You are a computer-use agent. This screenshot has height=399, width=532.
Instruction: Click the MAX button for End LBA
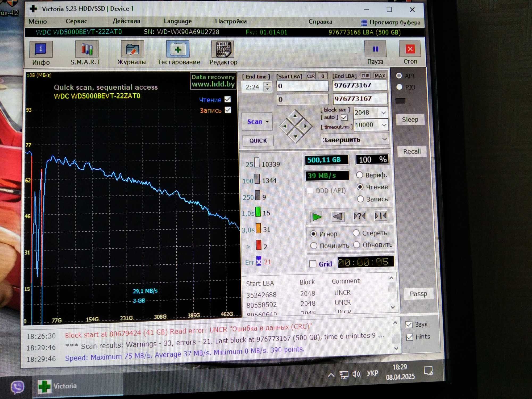coord(380,76)
